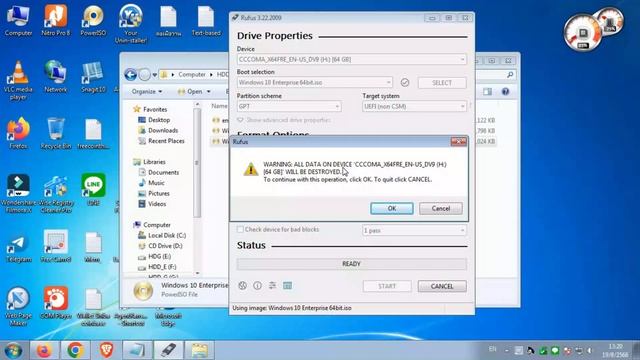Select Music library in sidebar
This screenshot has width=640, height=360.
tap(151, 183)
